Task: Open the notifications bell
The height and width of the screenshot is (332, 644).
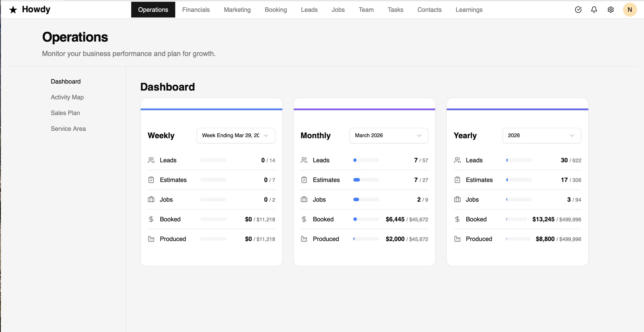Action: [594, 10]
